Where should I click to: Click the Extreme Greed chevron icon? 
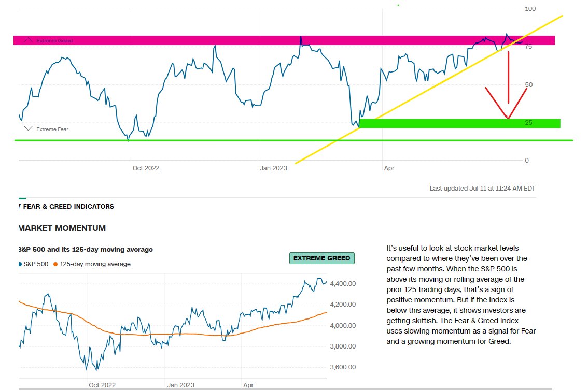28,40
